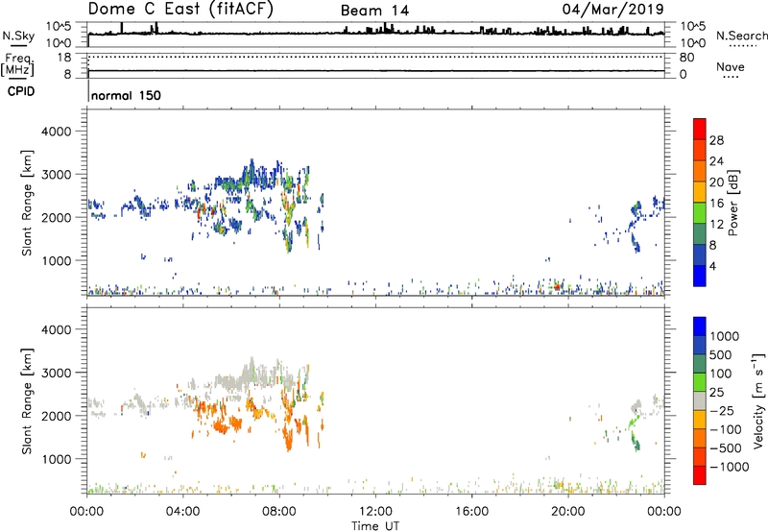Click the "N.Search" legend label
The height and width of the screenshot is (532, 768).
tap(741, 36)
